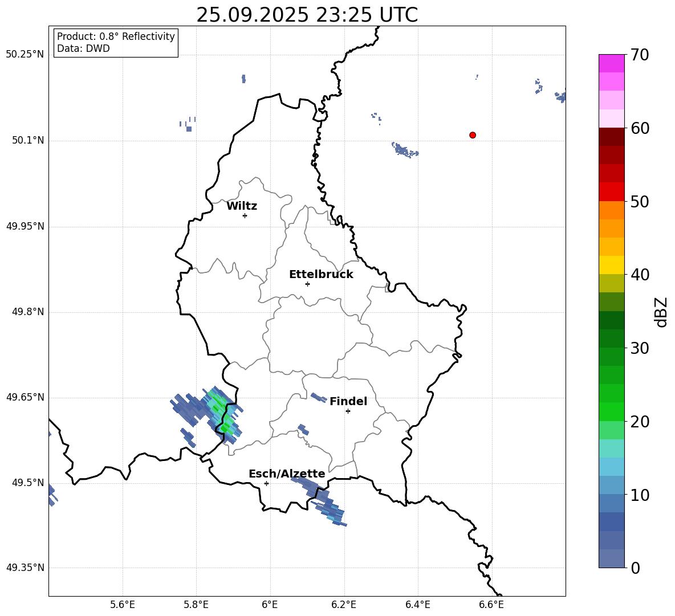675x616 pixels.
Task: Click the 49.95°N latitude label
Action: (x=25, y=226)
